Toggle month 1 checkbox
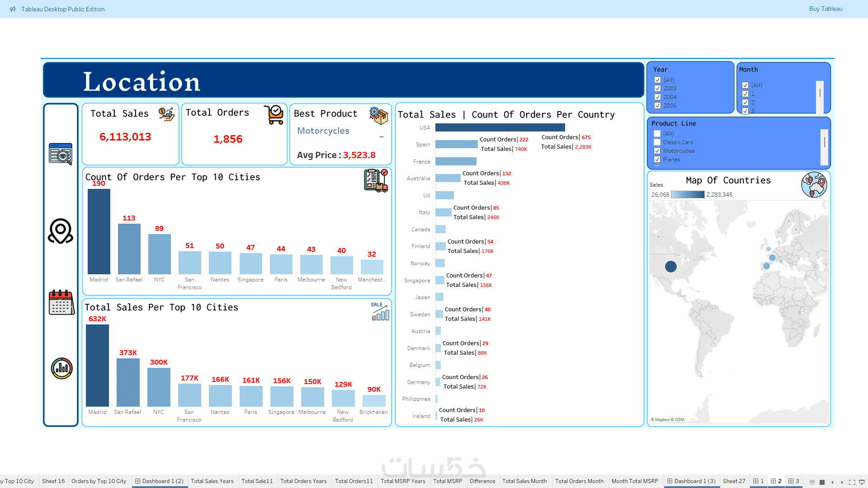The image size is (868, 488). coord(745,94)
